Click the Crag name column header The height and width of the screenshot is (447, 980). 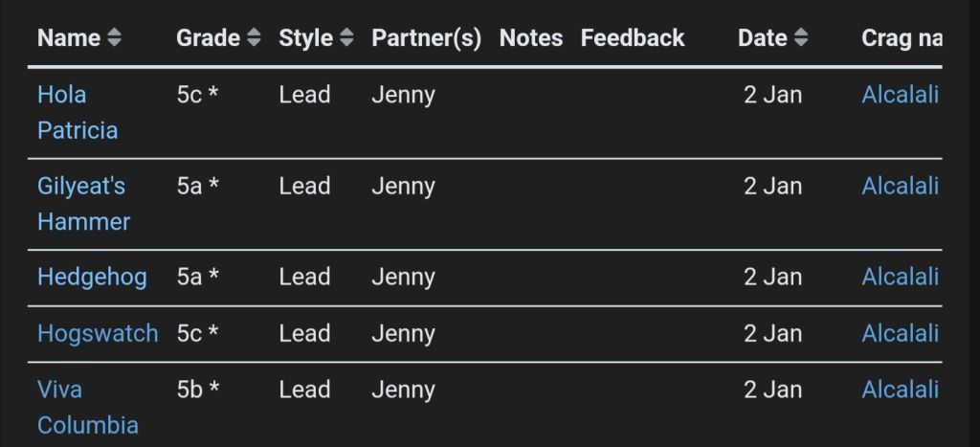tap(902, 38)
